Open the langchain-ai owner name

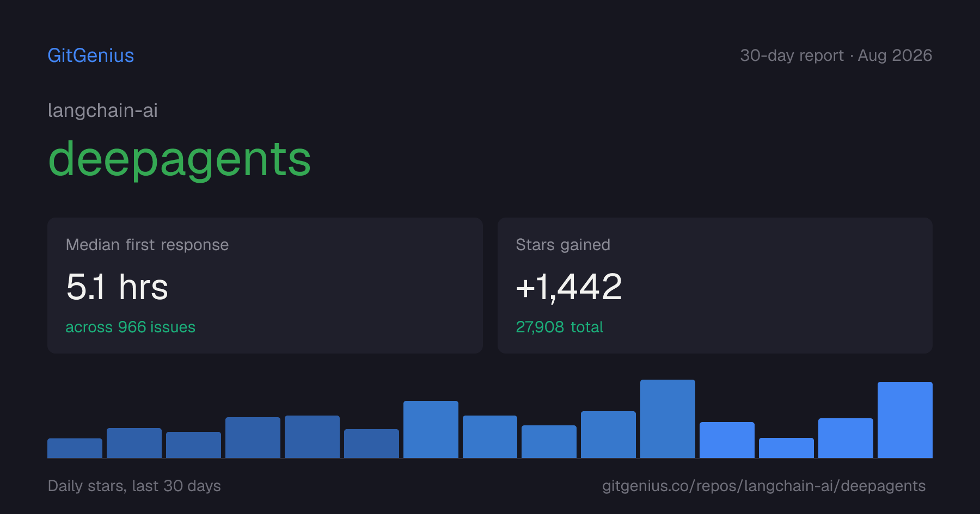coord(103,110)
